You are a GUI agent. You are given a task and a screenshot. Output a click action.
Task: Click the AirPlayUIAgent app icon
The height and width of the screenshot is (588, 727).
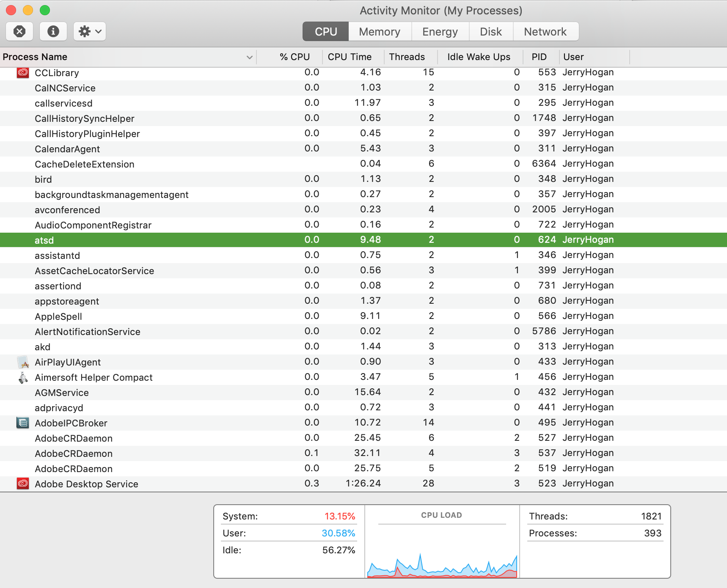(23, 362)
